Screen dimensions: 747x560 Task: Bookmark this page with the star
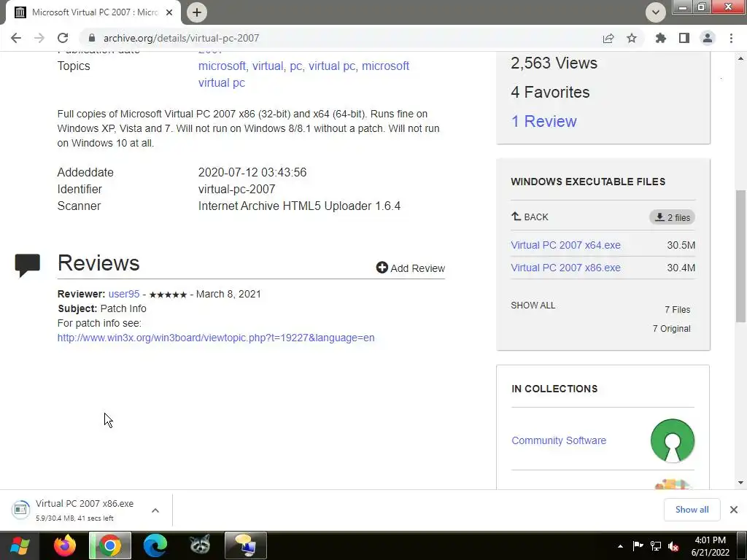632,38
